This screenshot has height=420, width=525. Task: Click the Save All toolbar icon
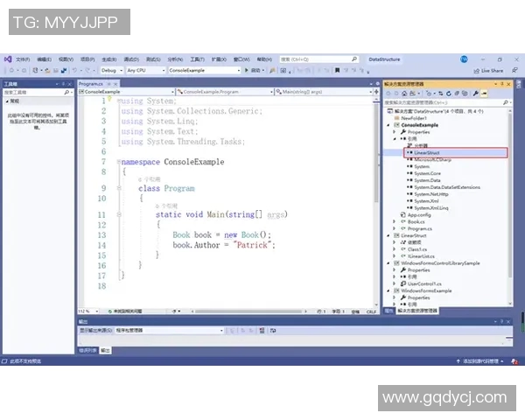point(64,70)
